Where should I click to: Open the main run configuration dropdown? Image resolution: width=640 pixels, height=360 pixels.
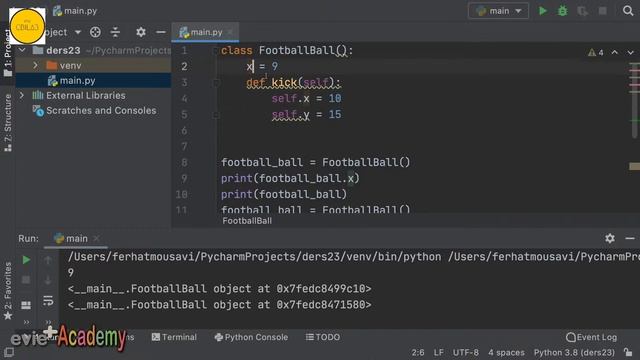click(x=498, y=11)
